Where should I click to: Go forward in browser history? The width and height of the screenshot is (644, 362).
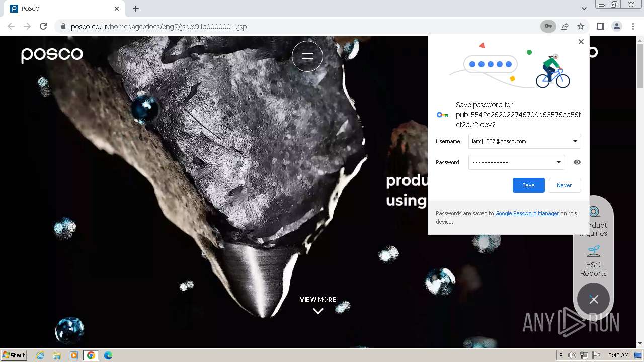pyautogui.click(x=27, y=26)
